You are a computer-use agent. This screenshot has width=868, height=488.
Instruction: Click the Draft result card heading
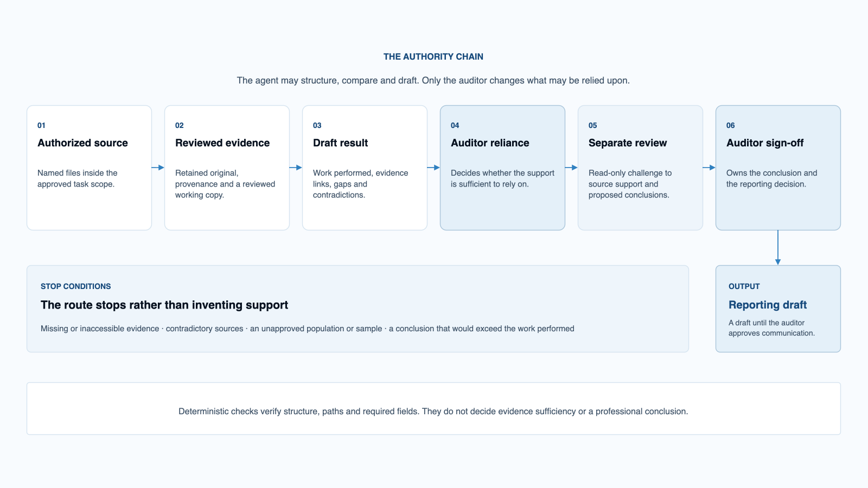pos(340,143)
